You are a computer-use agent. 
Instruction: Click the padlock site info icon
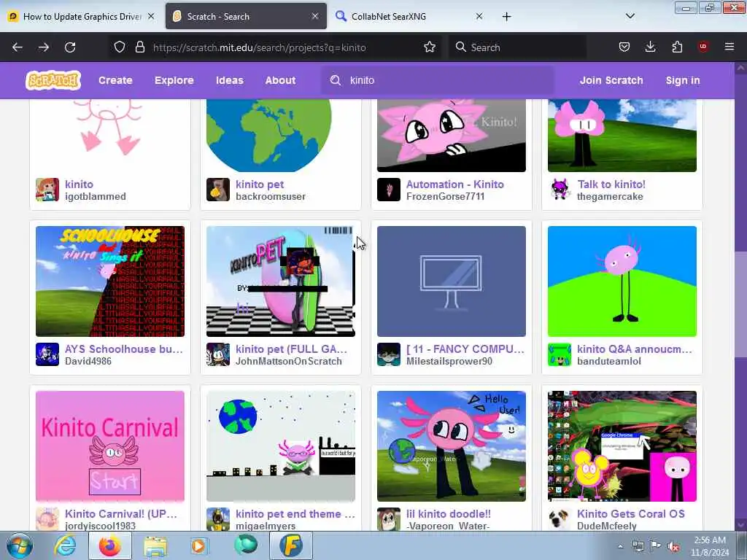click(139, 47)
